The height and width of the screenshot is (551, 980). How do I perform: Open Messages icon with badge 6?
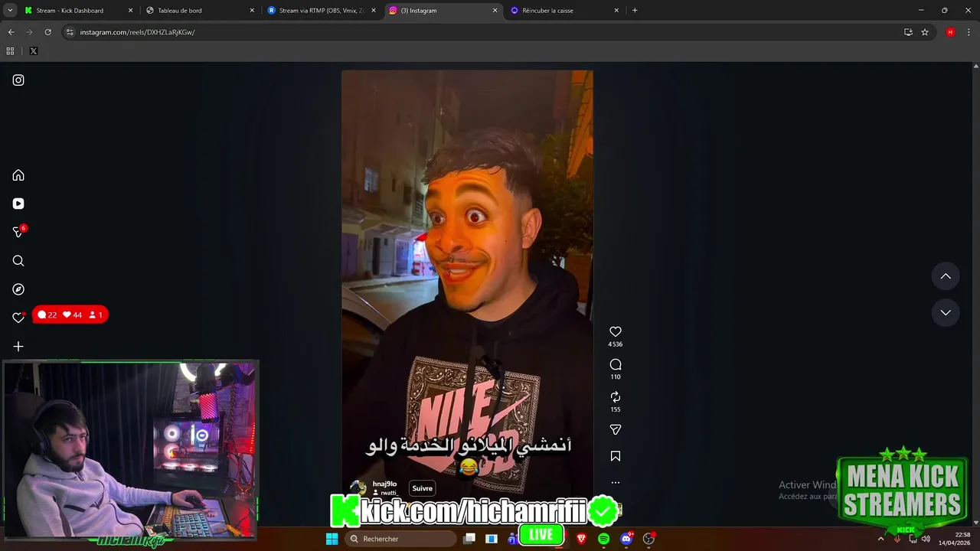pyautogui.click(x=19, y=232)
